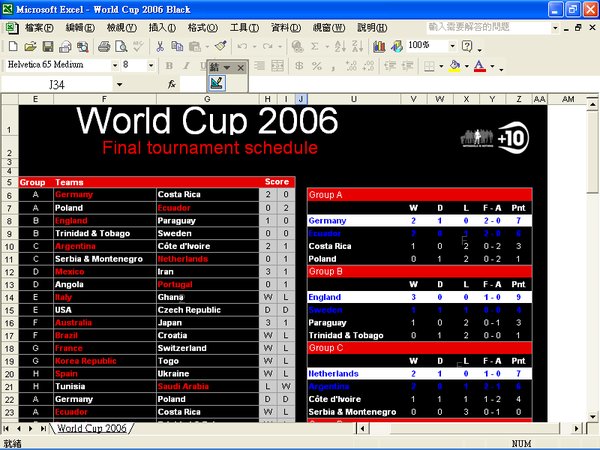Image resolution: width=600 pixels, height=450 pixels.
Task: Click the Drawing toolbar icon
Action: pos(397,46)
